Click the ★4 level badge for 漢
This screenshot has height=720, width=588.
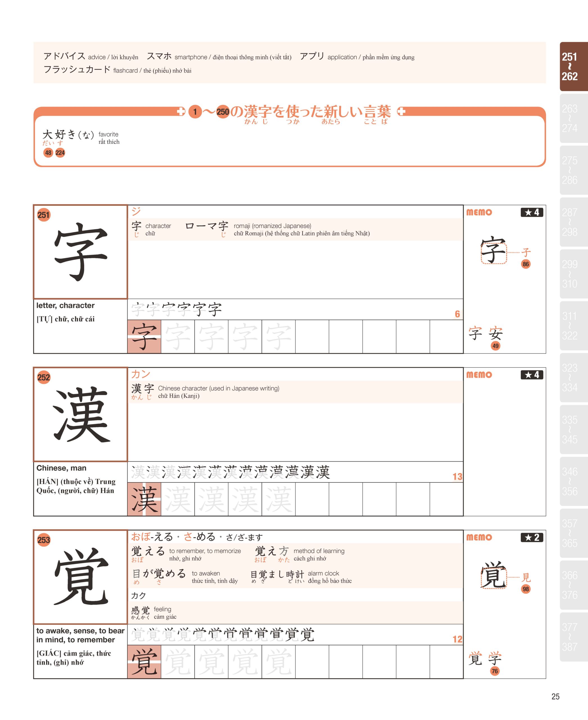tap(532, 375)
